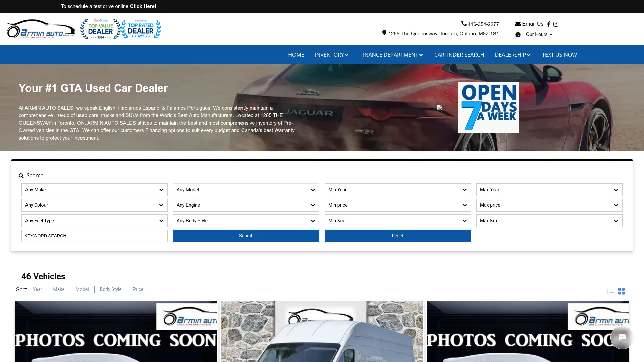Go to the Home menu item
Image resolution: width=644 pixels, height=362 pixels.
coord(296,55)
